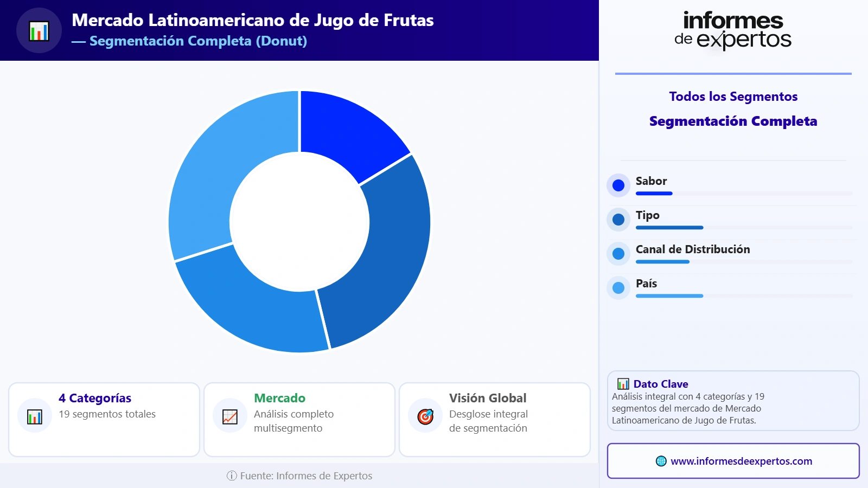Image resolution: width=868 pixels, height=488 pixels.
Task: Click the Canal de Distribución label
Action: pos(693,249)
